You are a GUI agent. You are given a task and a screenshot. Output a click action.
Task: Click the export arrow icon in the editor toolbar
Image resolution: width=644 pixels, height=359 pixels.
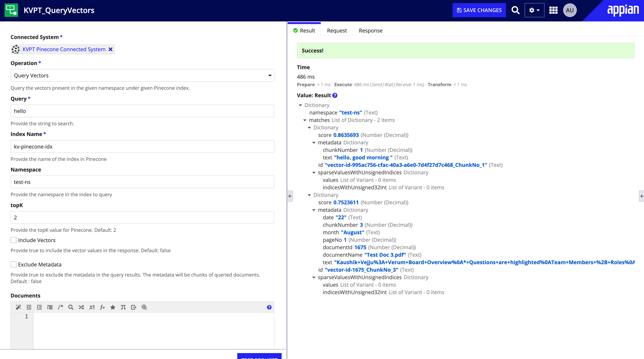[134, 307]
